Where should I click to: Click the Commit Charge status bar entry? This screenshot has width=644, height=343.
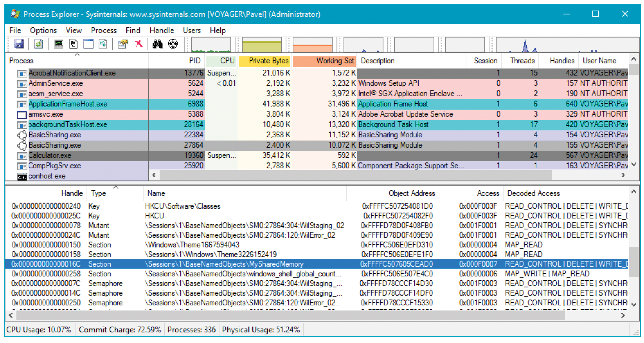tap(120, 330)
